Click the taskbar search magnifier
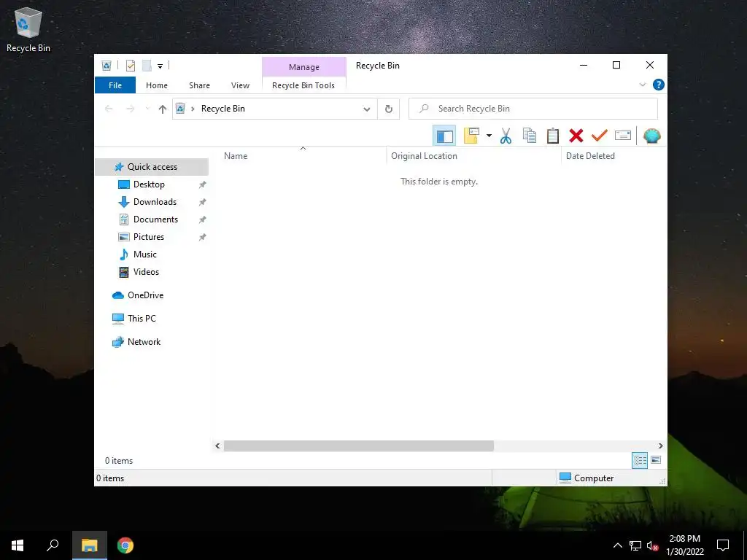 (53, 545)
